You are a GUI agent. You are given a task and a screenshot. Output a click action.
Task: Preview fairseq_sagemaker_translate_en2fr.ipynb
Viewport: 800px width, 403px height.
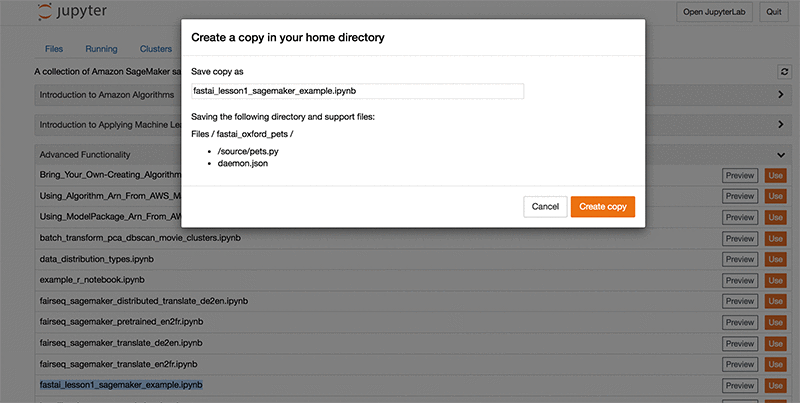pyautogui.click(x=740, y=365)
